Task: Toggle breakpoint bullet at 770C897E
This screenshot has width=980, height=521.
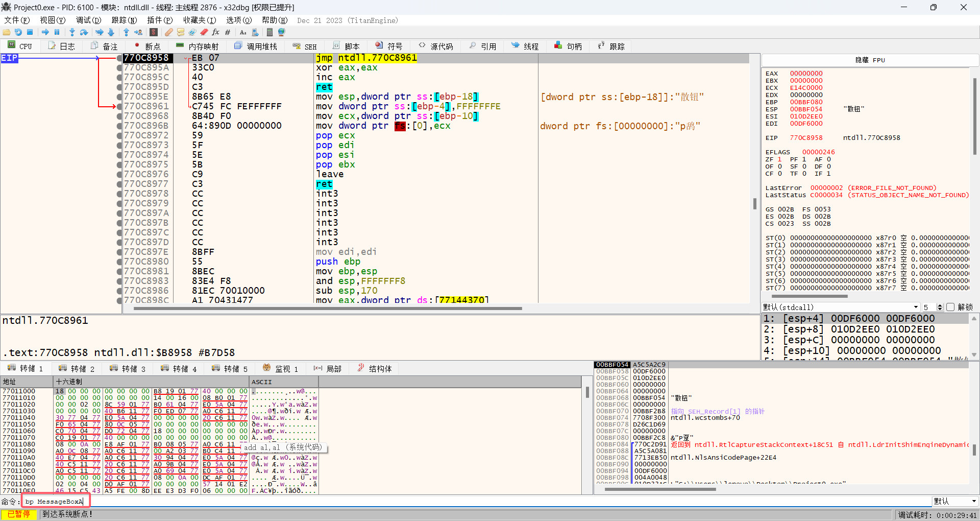Action: (x=119, y=252)
